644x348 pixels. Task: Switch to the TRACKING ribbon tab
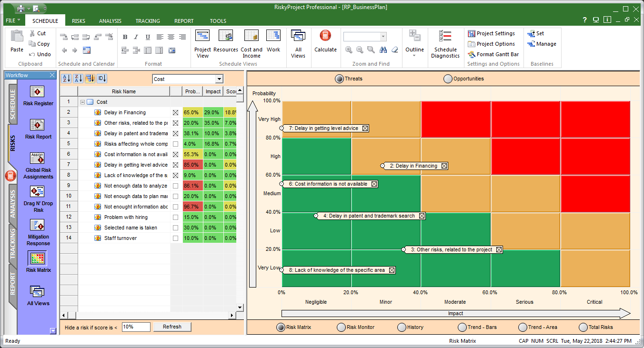[148, 21]
